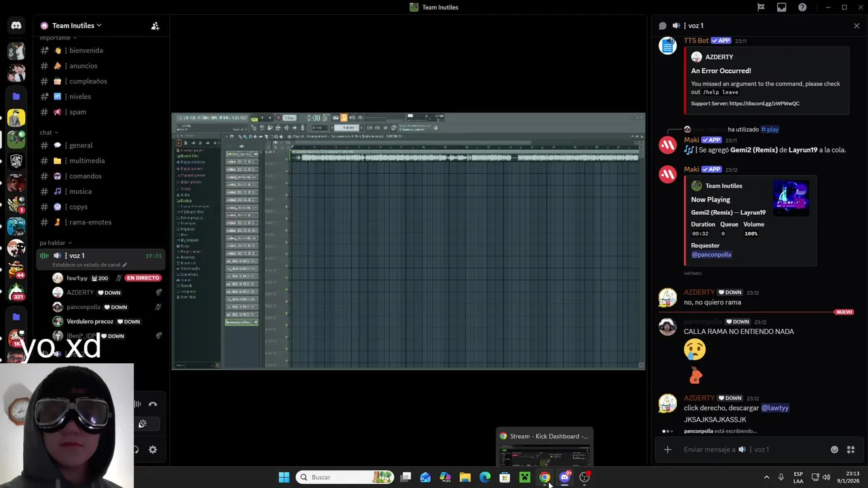Click the system tray microphone icon

pos(781,477)
